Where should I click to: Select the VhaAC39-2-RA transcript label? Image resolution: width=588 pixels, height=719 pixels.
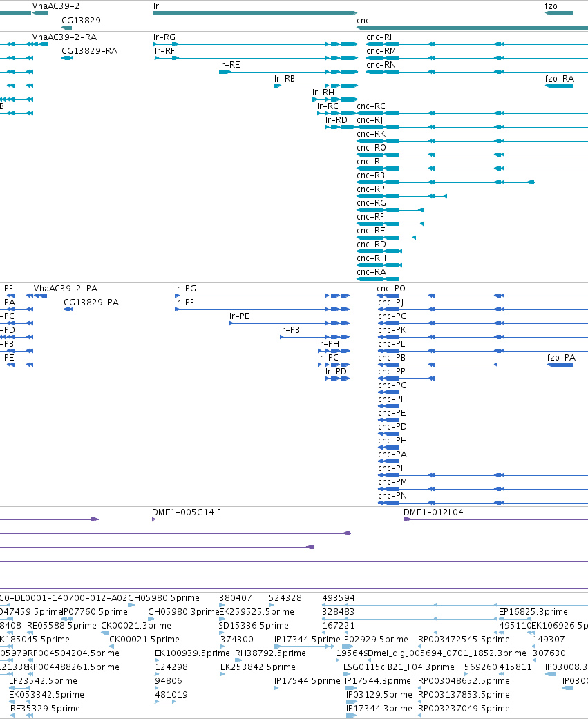click(64, 37)
